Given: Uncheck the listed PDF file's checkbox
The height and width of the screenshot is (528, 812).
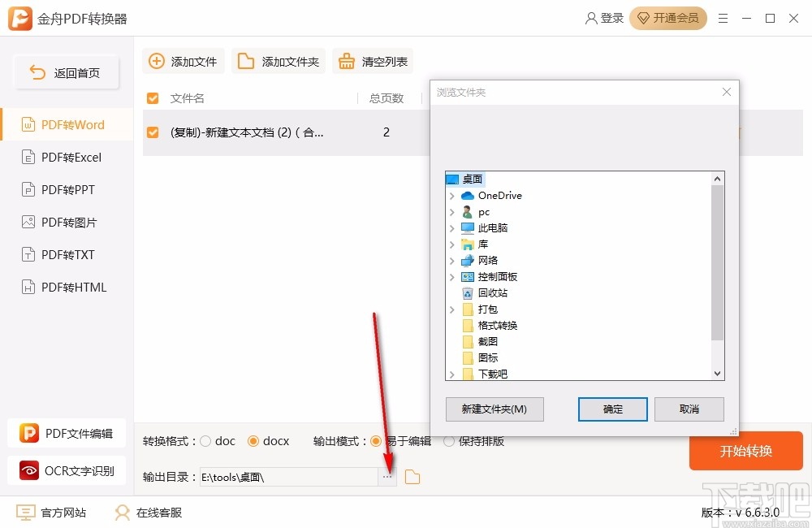Looking at the screenshot, I should point(152,132).
